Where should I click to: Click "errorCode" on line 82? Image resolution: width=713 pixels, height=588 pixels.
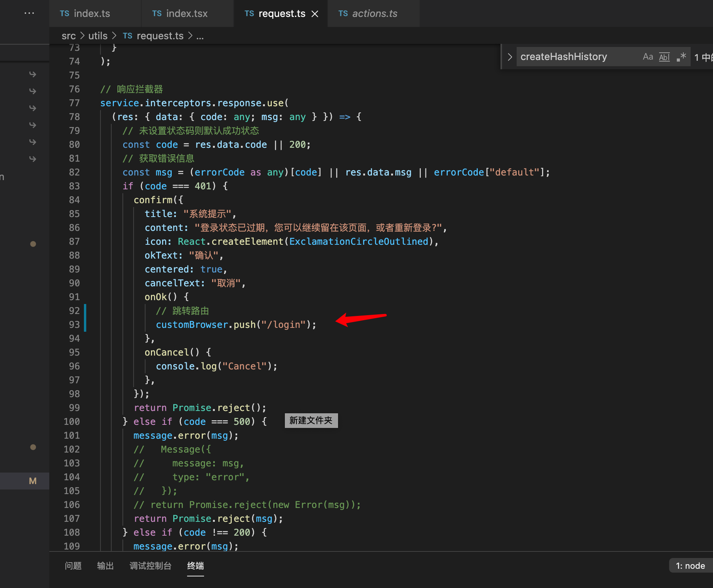click(219, 172)
